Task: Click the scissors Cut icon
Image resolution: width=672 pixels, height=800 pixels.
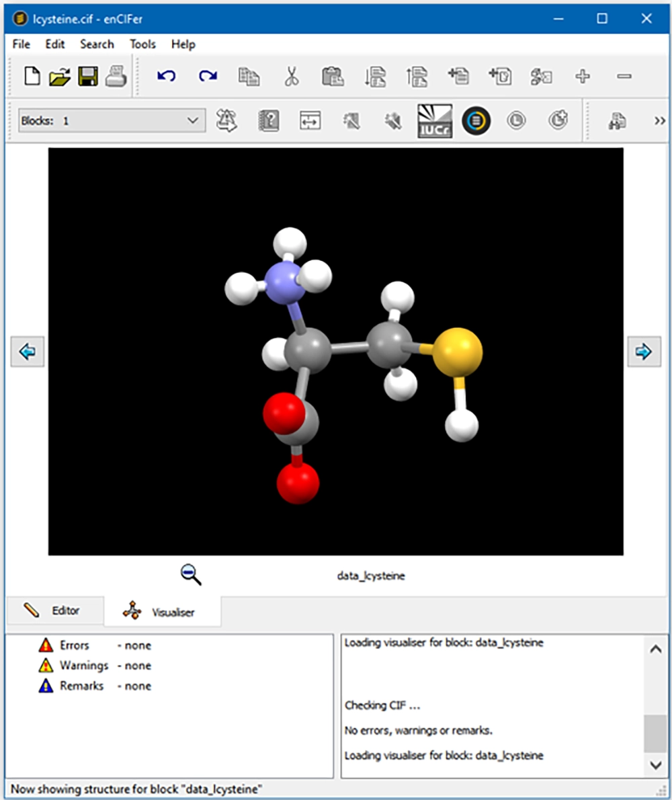Action: point(291,77)
